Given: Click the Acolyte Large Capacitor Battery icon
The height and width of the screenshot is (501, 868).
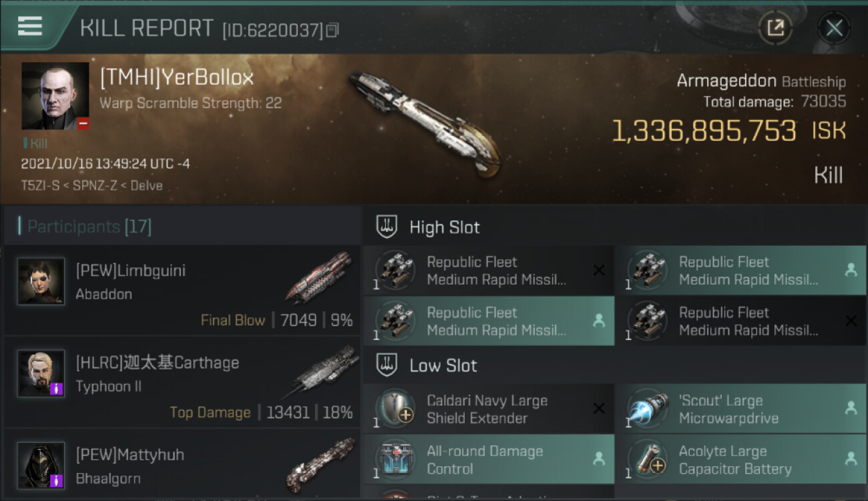Looking at the screenshot, I should [648, 460].
